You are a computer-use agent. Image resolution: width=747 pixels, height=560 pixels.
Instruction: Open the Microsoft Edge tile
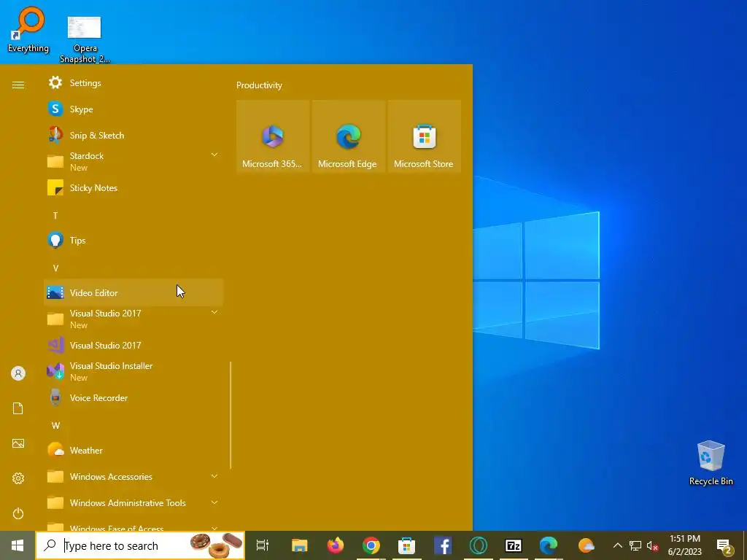click(x=348, y=136)
